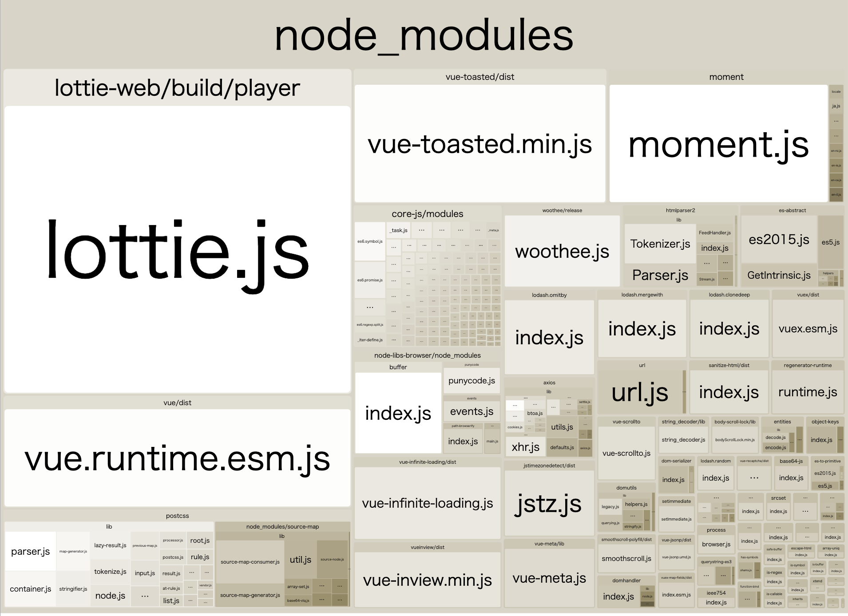Click the xhr.js block in axios
Image resolution: width=848 pixels, height=616 pixels.
525,447
